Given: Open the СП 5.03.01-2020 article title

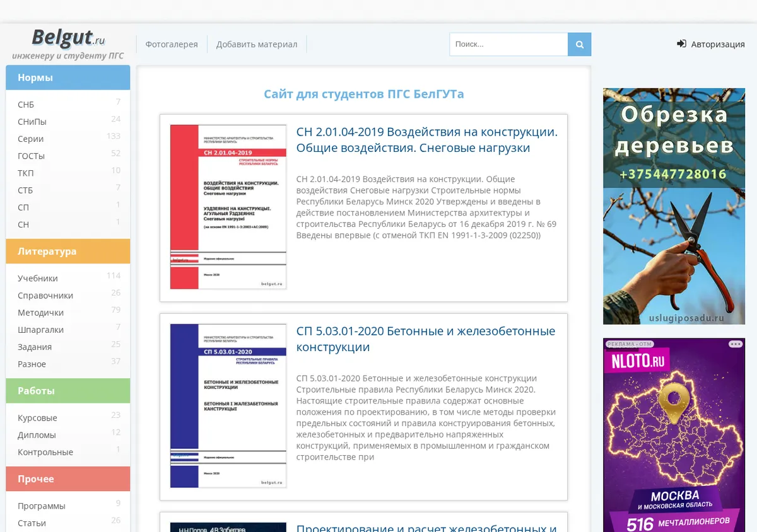Looking at the screenshot, I should [x=426, y=339].
